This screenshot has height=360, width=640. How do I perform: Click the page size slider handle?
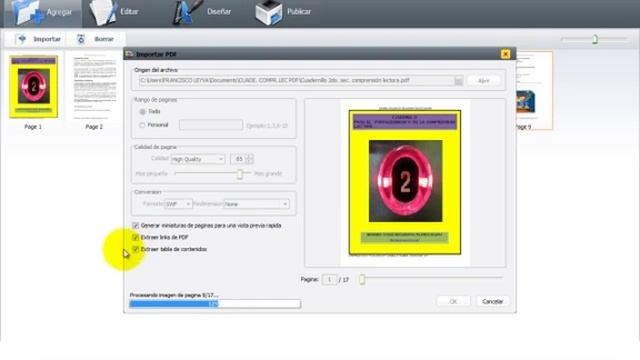click(240, 174)
